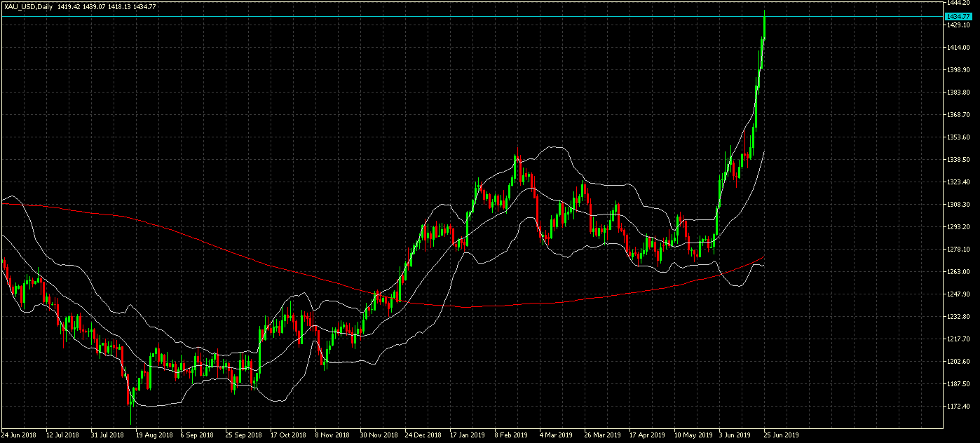980x443 pixels.
Task: Click the 25 Jun 2019 date label
Action: point(782,435)
